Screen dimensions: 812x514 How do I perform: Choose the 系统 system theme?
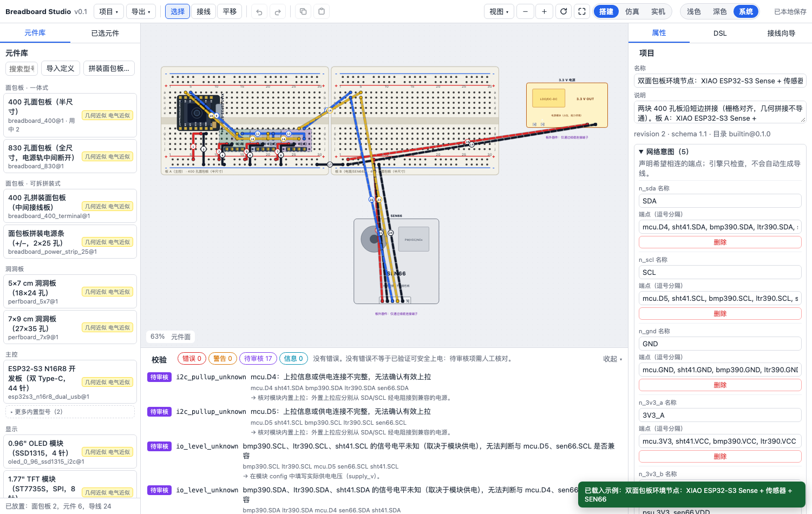click(x=746, y=11)
